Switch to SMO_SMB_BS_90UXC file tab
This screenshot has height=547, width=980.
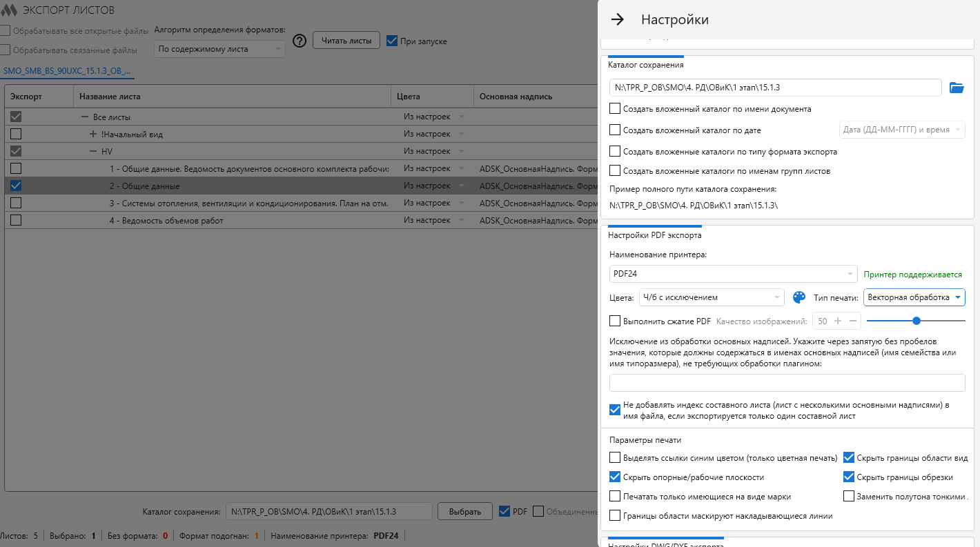66,71
